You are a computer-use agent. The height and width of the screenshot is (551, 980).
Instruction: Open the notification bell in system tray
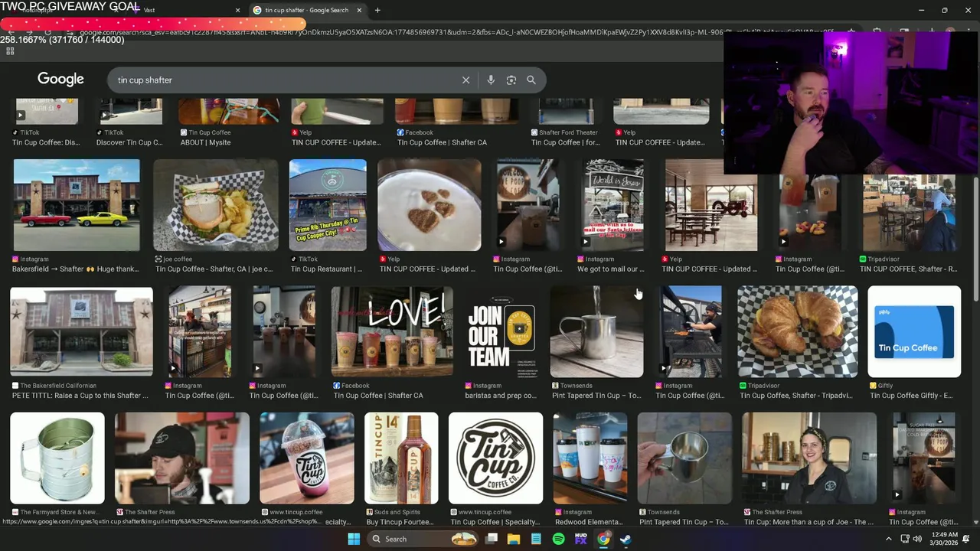[966, 539]
